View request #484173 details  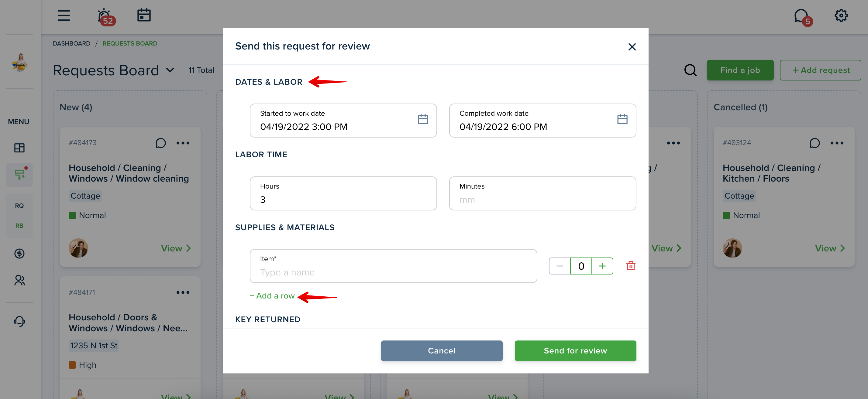pos(176,248)
